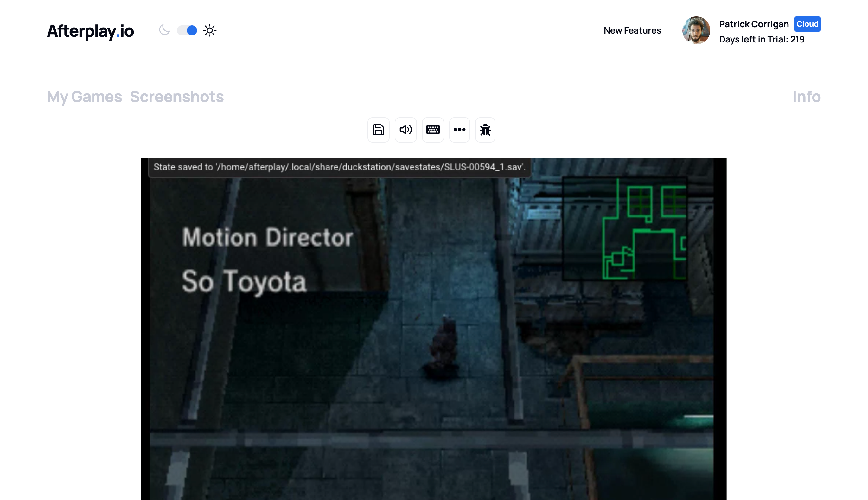
Task: Click the green minimap in game
Action: (x=625, y=228)
